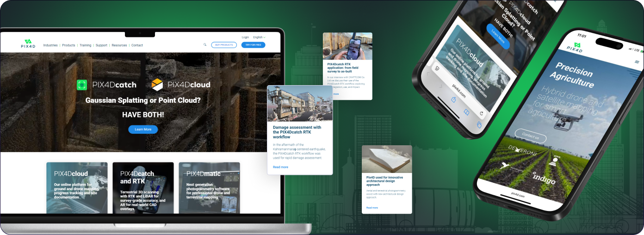The image size is (644, 235).
Task: Click the orange PIX4Dcloud cube icon
Action: click(157, 85)
